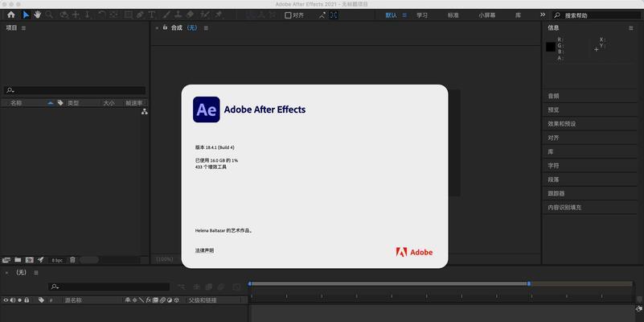Image resolution: width=644 pixels, height=322 pixels.
Task: Toggle the Solo column dot in timeline
Action: tap(20, 300)
